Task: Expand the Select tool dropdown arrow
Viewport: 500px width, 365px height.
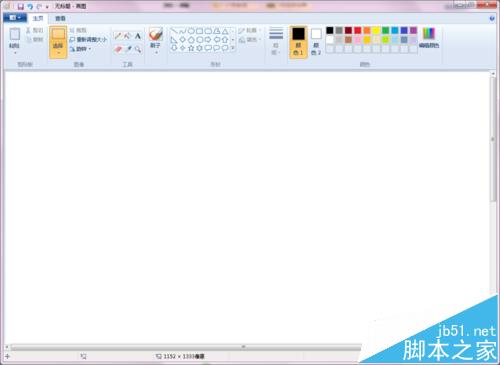Action: [58, 54]
